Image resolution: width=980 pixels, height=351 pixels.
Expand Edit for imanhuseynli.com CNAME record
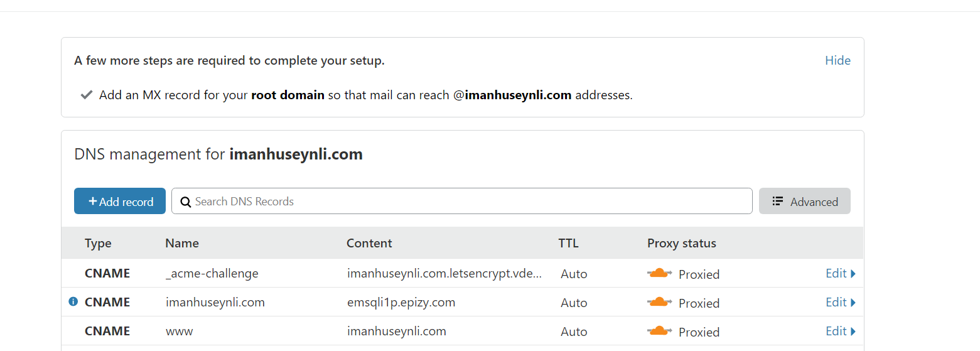[x=840, y=302]
